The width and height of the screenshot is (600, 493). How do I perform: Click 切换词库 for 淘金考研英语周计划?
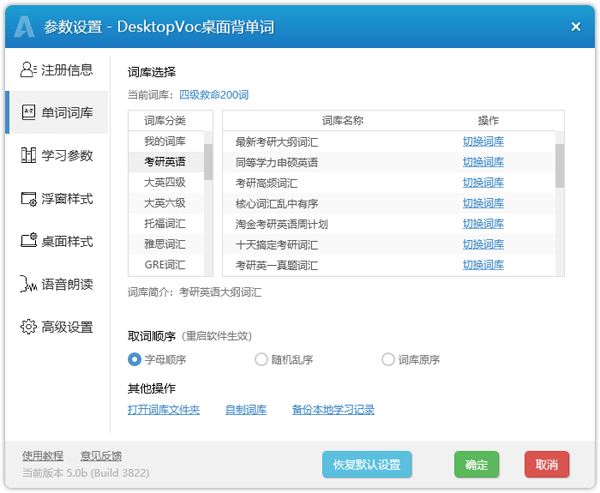click(x=483, y=224)
